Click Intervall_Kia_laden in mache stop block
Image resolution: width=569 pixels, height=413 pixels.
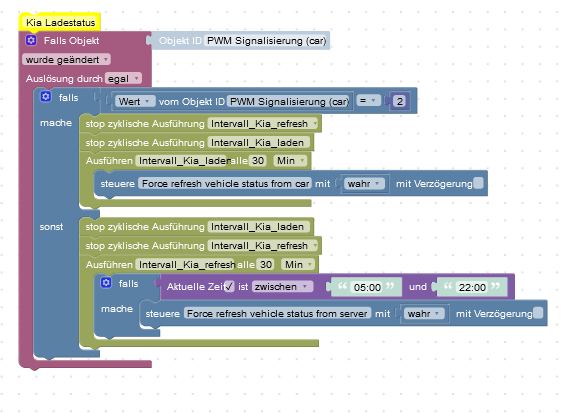[259, 143]
